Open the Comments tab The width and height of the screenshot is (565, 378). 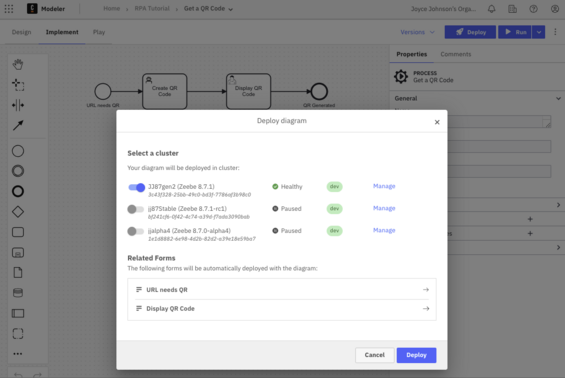click(455, 54)
